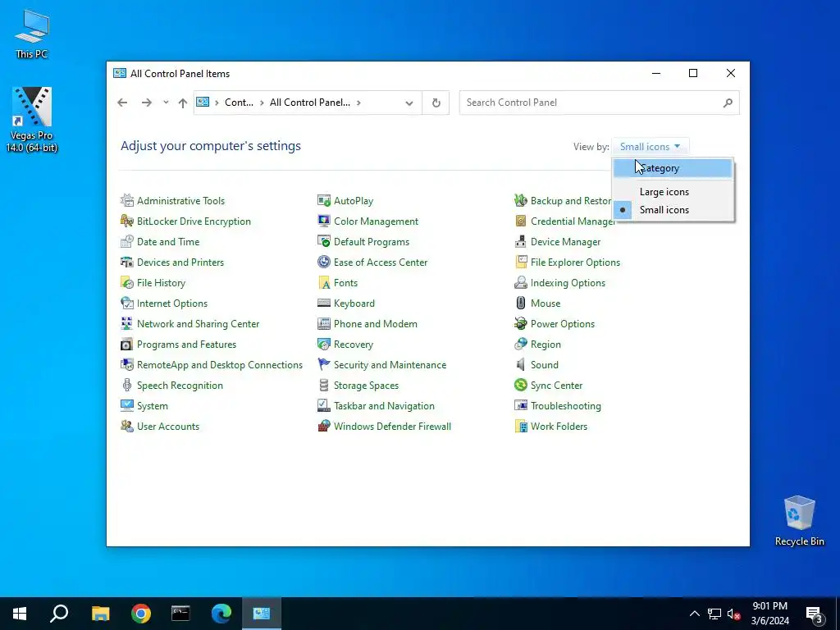Viewport: 840px width, 630px height.
Task: Open File Explorer Options link
Action: (x=575, y=262)
